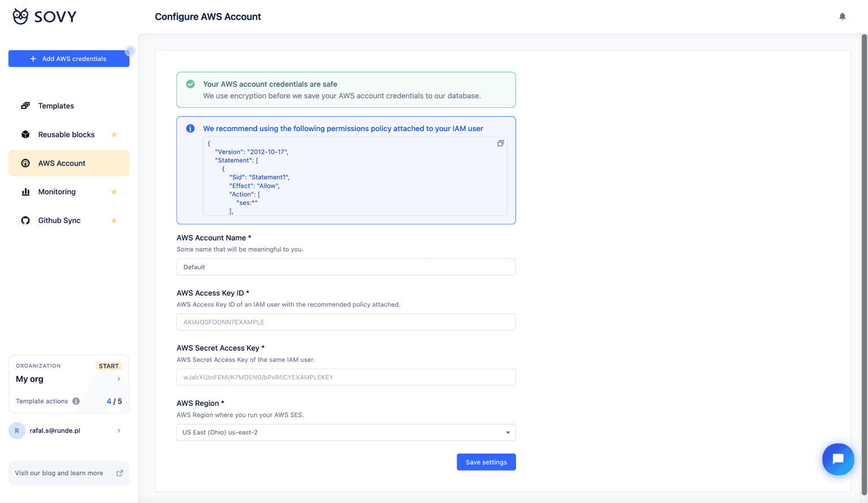Image resolution: width=868 pixels, height=503 pixels.
Task: Click Add AWS credentials button
Action: tap(69, 59)
